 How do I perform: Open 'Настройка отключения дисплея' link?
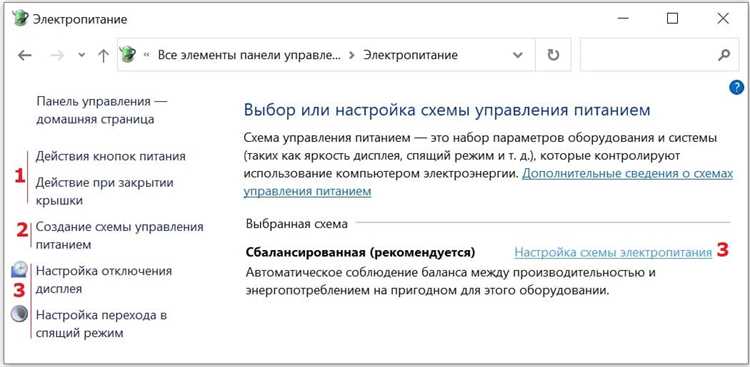click(x=104, y=280)
